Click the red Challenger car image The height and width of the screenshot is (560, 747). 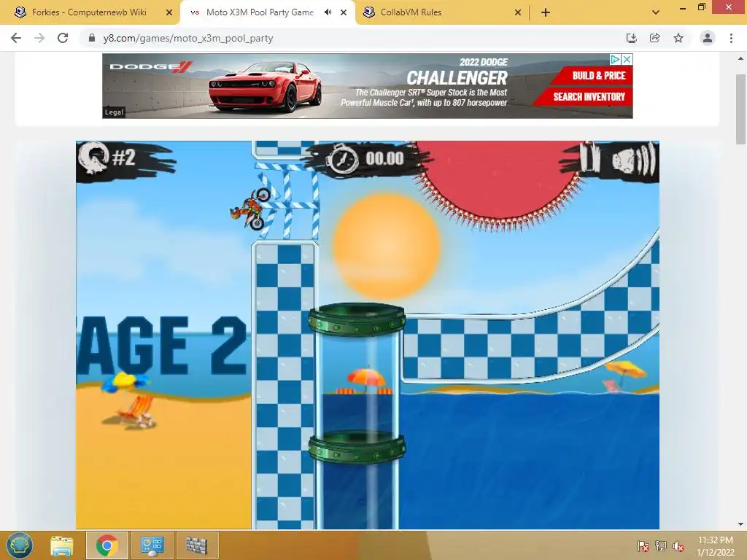coord(266,86)
